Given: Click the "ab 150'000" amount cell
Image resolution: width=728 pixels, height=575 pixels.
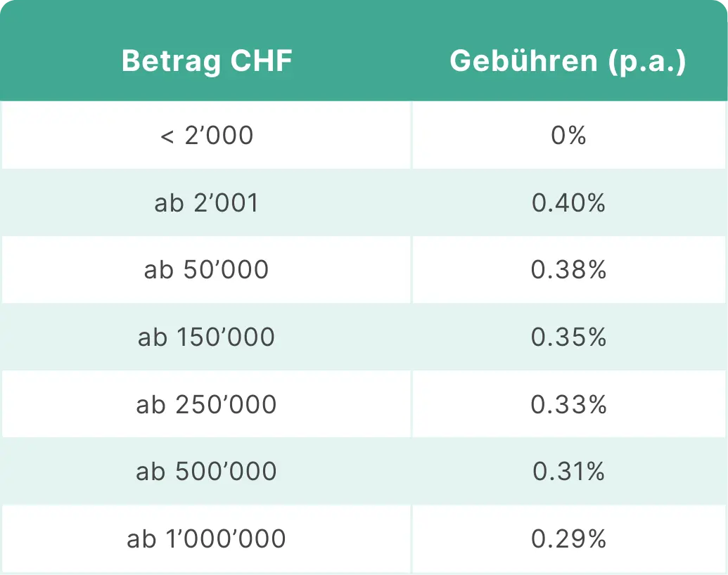Looking at the screenshot, I should [x=207, y=337].
